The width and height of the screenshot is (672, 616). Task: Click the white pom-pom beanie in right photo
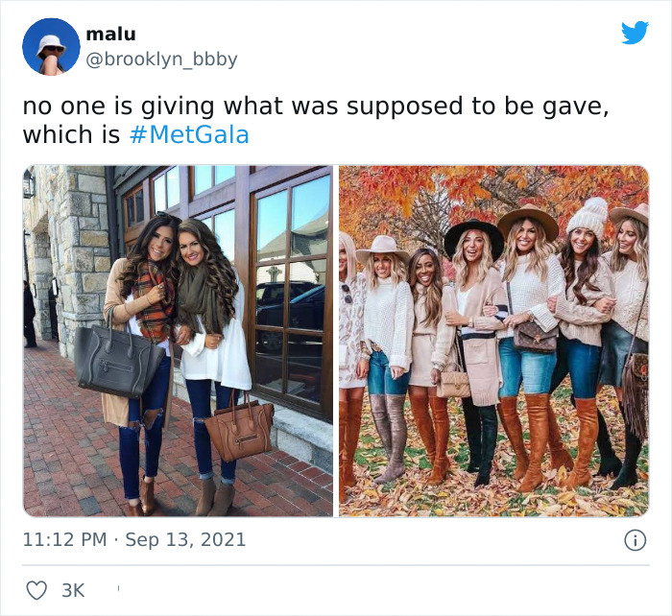pyautogui.click(x=587, y=218)
